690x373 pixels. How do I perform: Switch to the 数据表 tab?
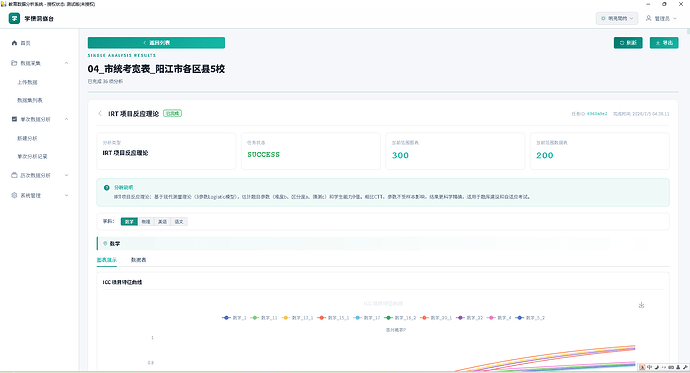point(139,260)
